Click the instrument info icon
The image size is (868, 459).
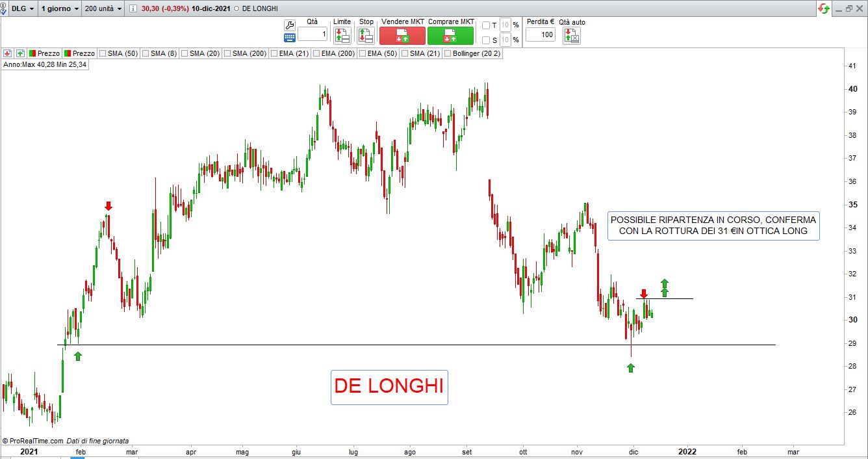[134, 9]
